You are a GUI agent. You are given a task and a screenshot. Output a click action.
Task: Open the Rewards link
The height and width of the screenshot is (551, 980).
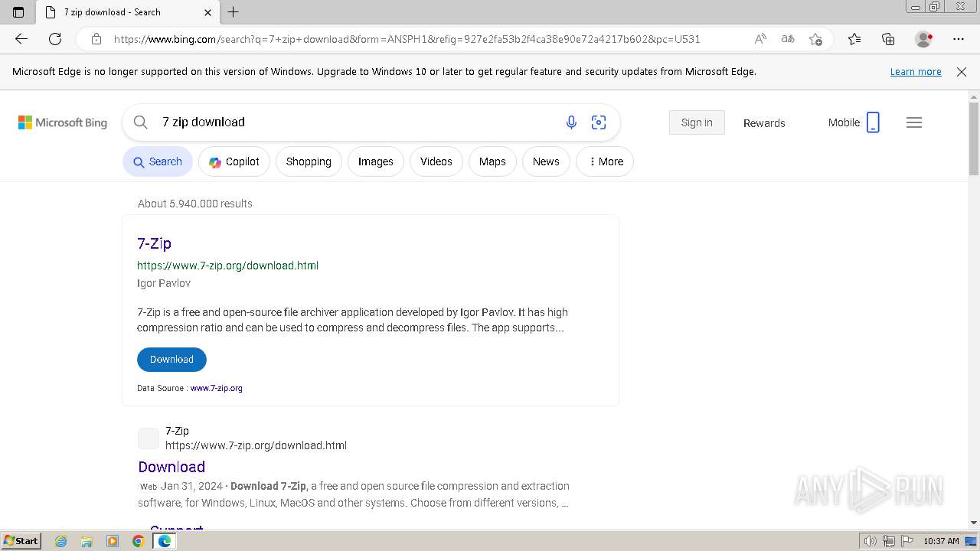coord(764,123)
